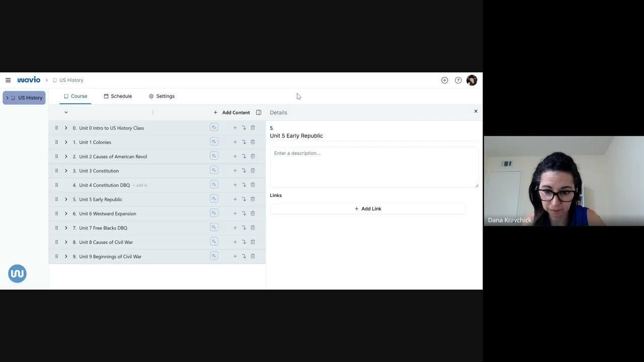Select the Unit 8 Causes of Civil War row
Viewport: 644px width, 362px height.
click(157, 242)
